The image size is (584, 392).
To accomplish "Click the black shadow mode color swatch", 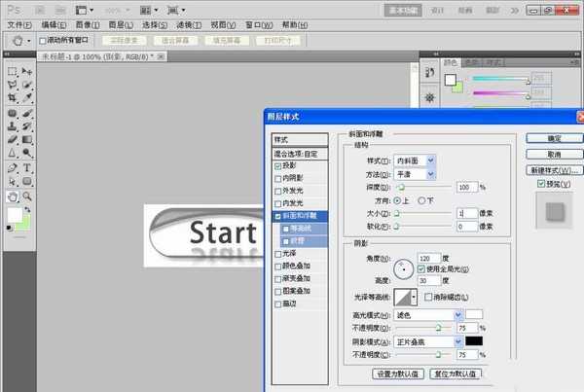I will pos(473,340).
